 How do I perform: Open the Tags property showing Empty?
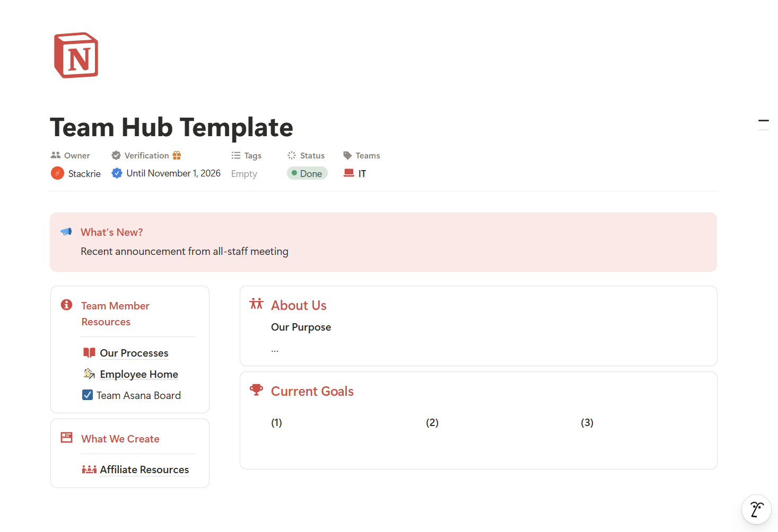[244, 173]
